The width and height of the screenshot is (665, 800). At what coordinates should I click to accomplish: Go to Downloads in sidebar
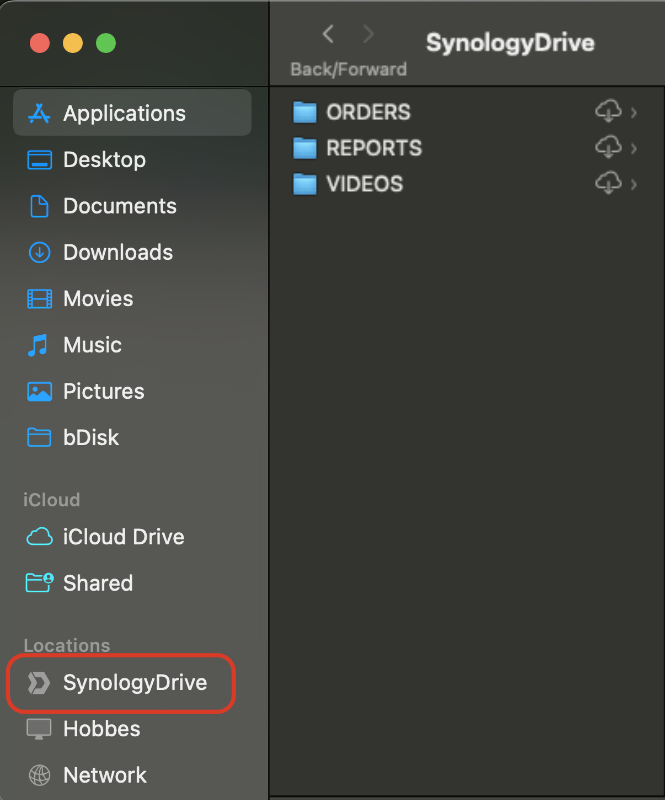point(132,253)
